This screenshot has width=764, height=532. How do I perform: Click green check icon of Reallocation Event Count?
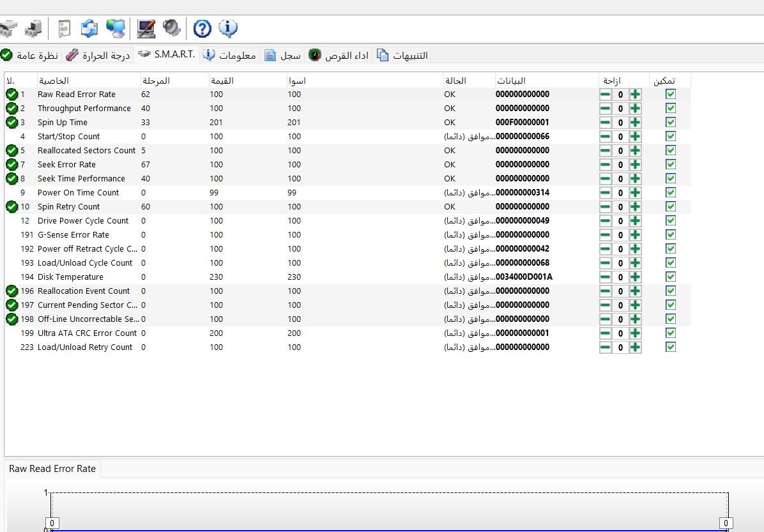[11, 291]
